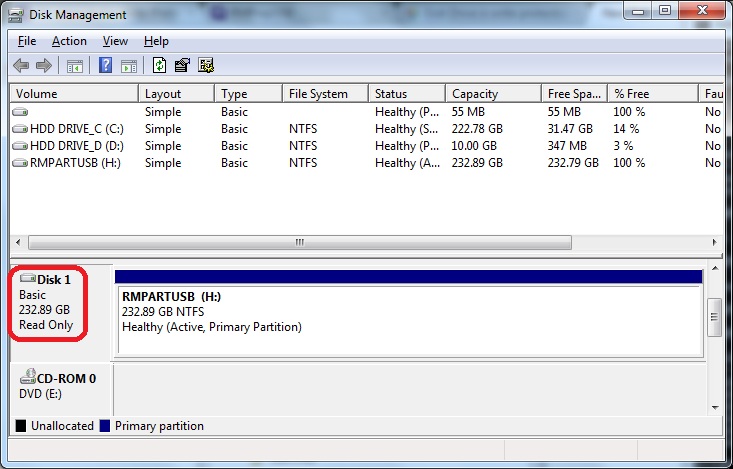Toggle Show/Hide Action Pane icon
Image resolution: width=733 pixels, height=469 pixels.
(129, 66)
